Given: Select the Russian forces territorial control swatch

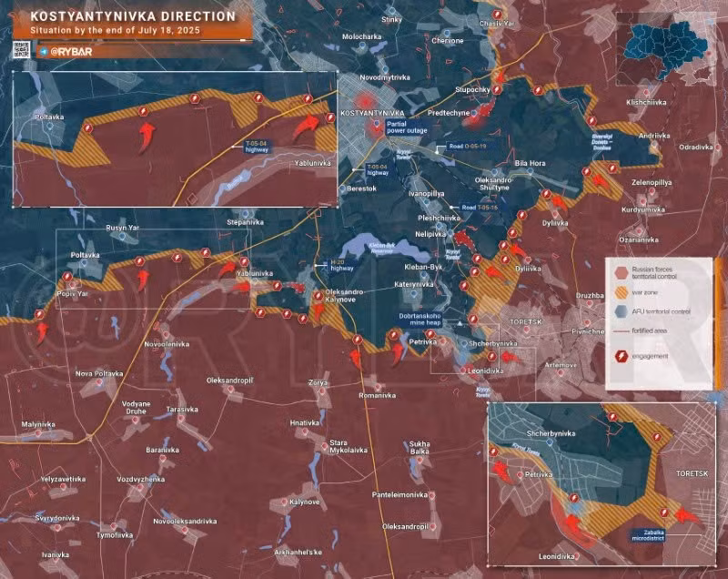Looking at the screenshot, I should (622, 272).
